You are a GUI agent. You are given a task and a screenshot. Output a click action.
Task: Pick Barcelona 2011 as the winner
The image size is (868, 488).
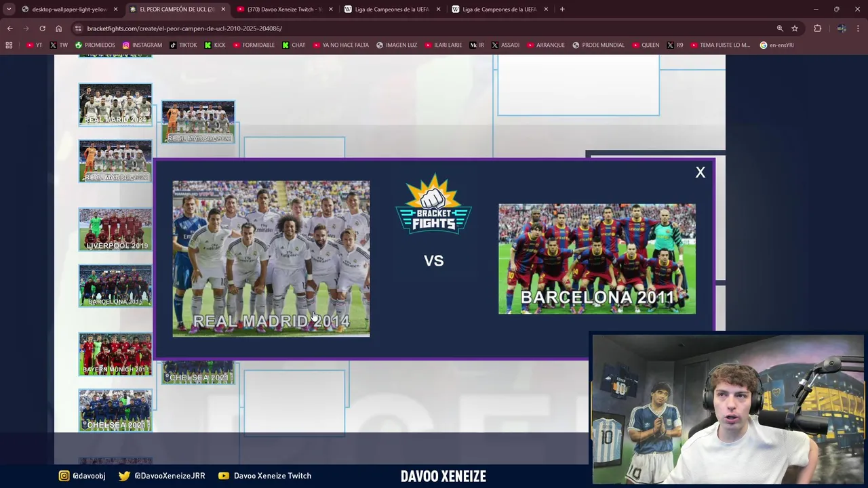click(x=597, y=259)
